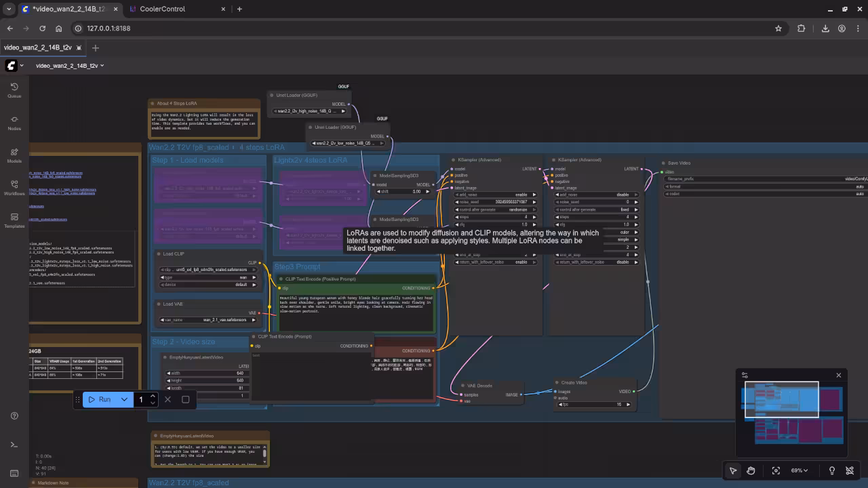The image size is (868, 488).
Task: Select the video_wan2_2_14B_t2v workflow tab
Action: 38,47
